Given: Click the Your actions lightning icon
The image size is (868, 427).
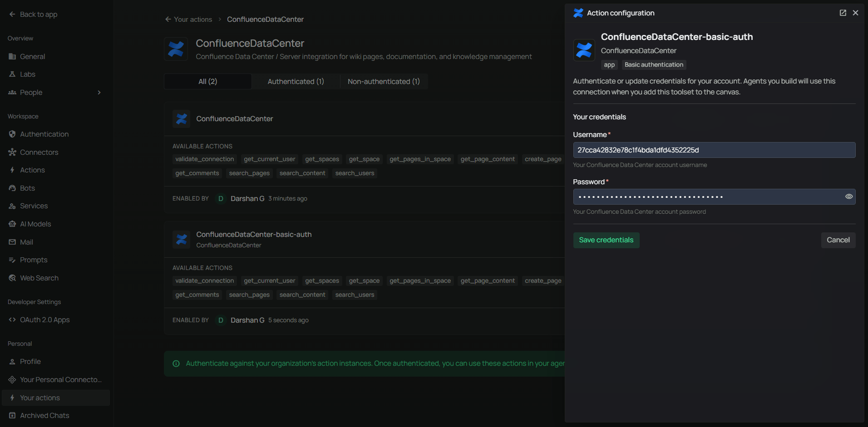Looking at the screenshot, I should tap(12, 398).
